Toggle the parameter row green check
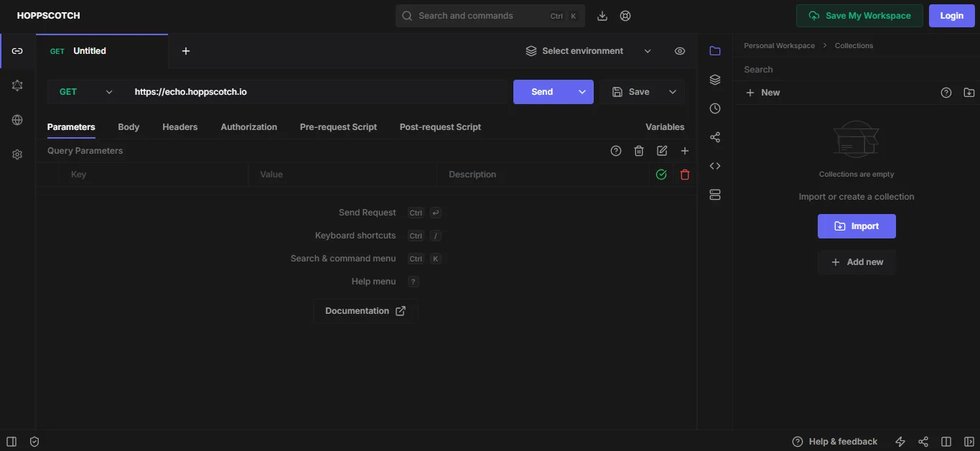The image size is (980, 451). point(661,175)
